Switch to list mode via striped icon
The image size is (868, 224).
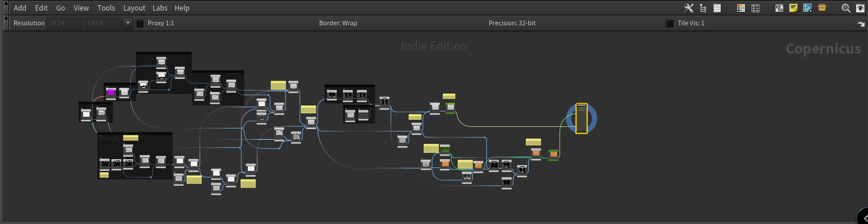717,8
